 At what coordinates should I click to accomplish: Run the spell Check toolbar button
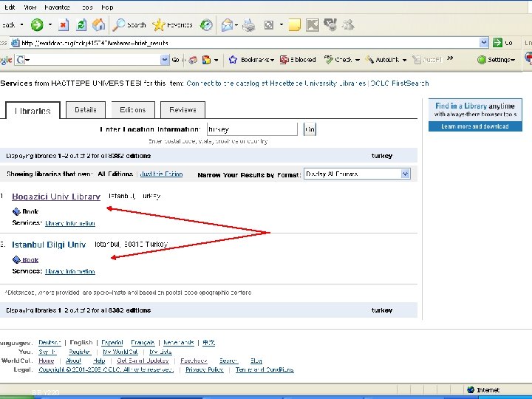pos(338,60)
